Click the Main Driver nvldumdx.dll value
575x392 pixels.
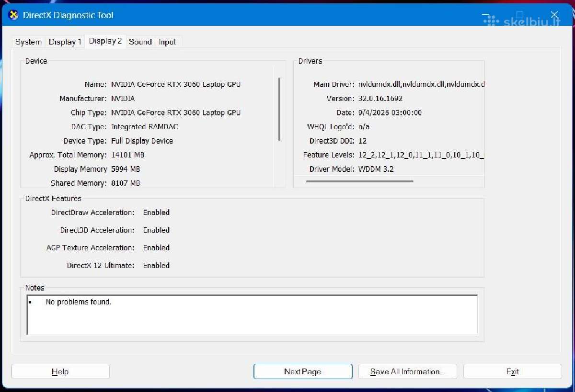pos(422,84)
